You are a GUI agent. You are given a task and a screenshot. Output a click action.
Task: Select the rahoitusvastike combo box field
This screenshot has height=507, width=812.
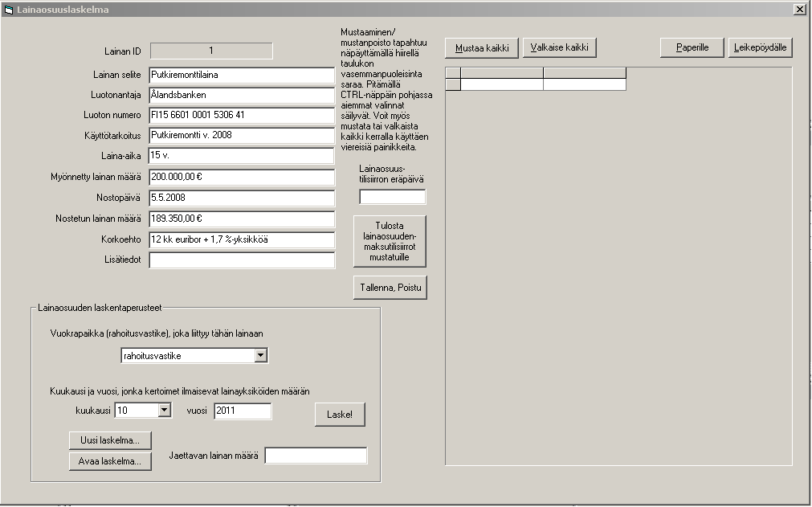click(x=194, y=355)
